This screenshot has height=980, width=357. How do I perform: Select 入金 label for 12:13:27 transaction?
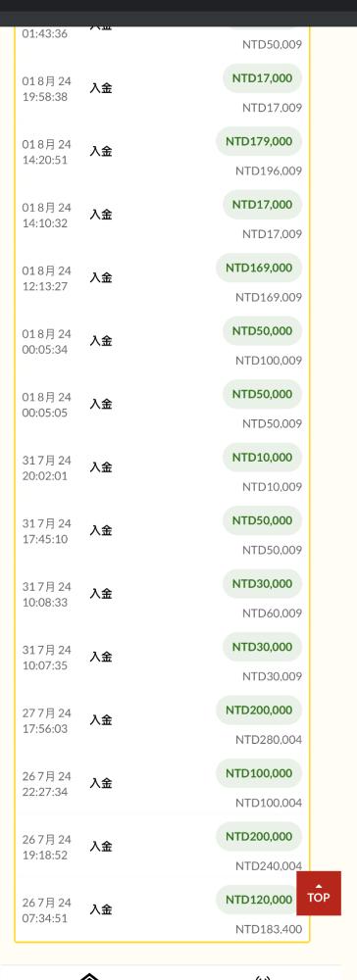101,277
